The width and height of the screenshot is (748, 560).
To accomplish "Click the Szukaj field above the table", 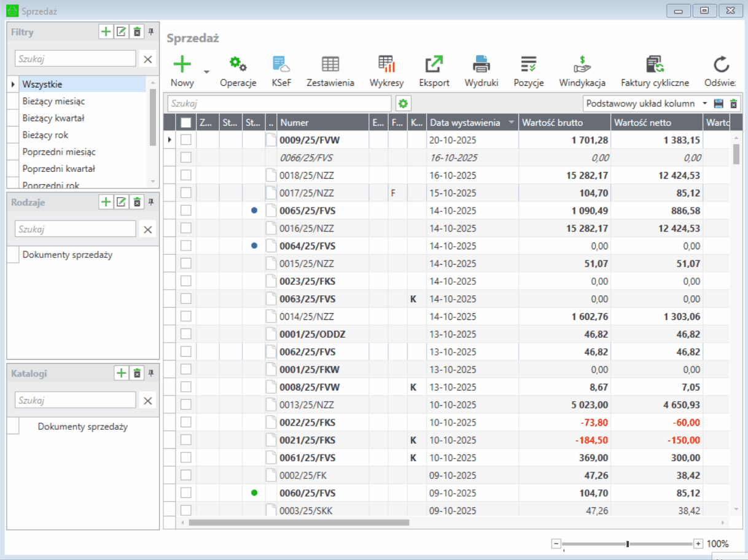I will click(x=279, y=104).
